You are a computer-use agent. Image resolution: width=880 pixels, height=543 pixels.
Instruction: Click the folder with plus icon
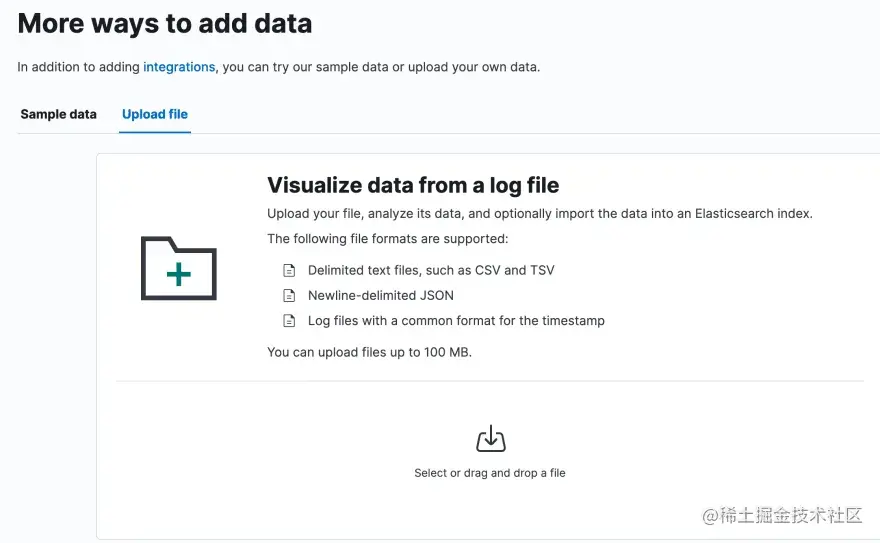pyautogui.click(x=178, y=268)
